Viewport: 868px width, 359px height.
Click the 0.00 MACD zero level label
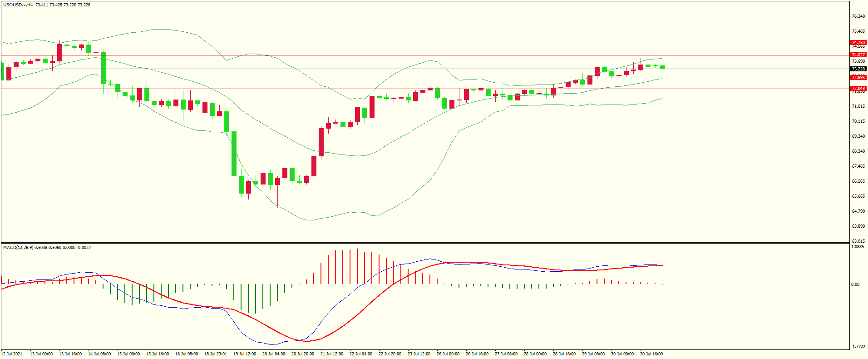coord(855,284)
